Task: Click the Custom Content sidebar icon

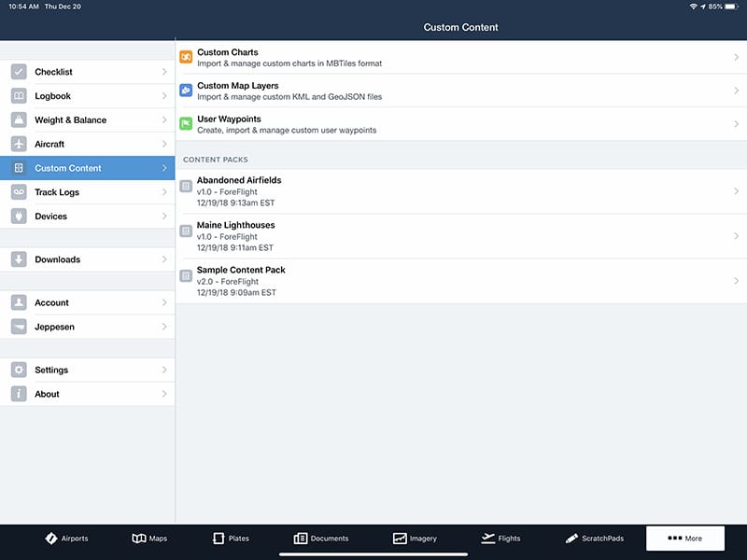Action: click(19, 168)
